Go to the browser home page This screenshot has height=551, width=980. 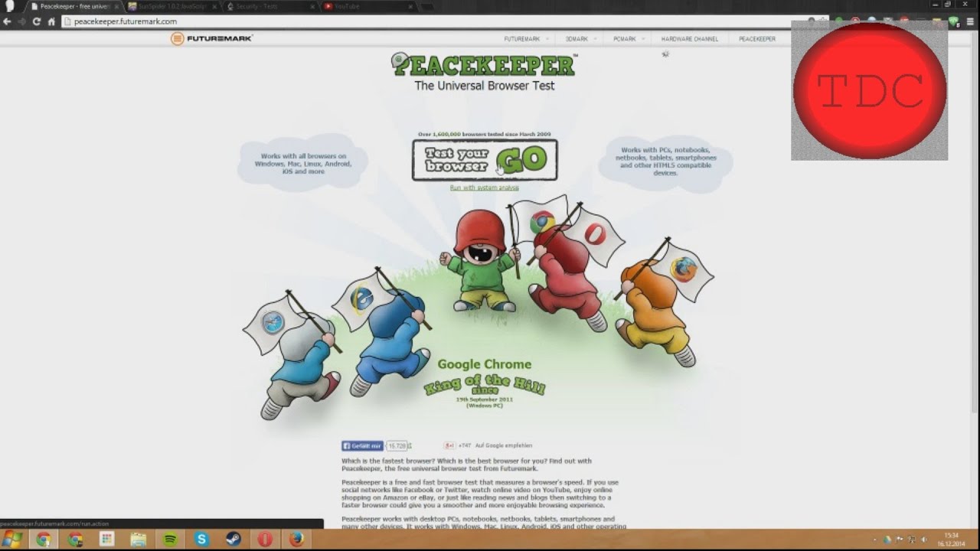point(51,21)
